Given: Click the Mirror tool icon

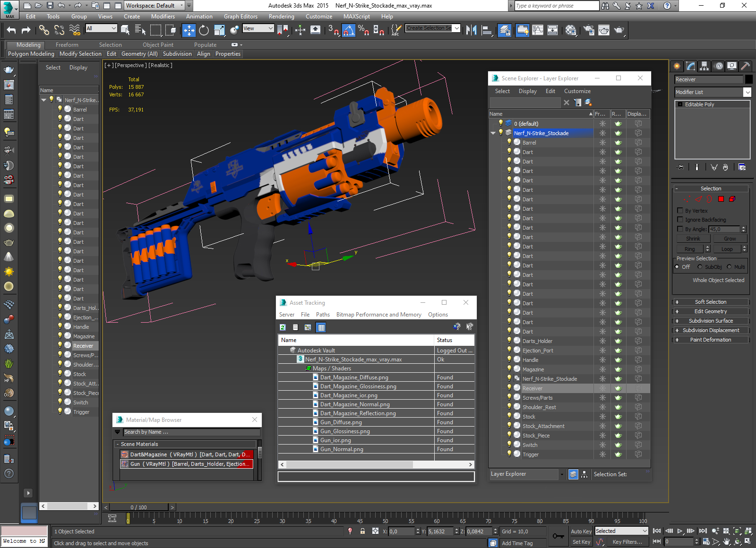Looking at the screenshot, I should pyautogui.click(x=472, y=30).
